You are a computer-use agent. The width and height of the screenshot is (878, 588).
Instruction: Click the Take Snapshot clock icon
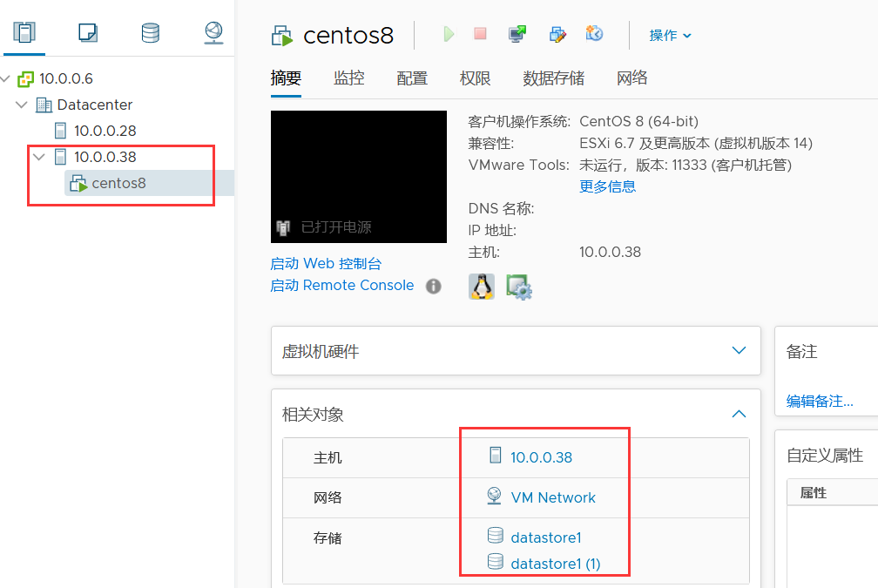(595, 34)
